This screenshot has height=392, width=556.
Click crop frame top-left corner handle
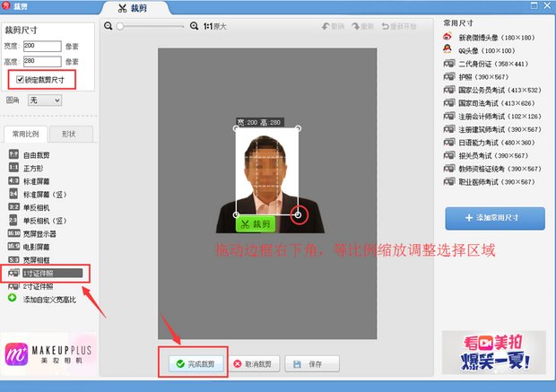click(236, 128)
